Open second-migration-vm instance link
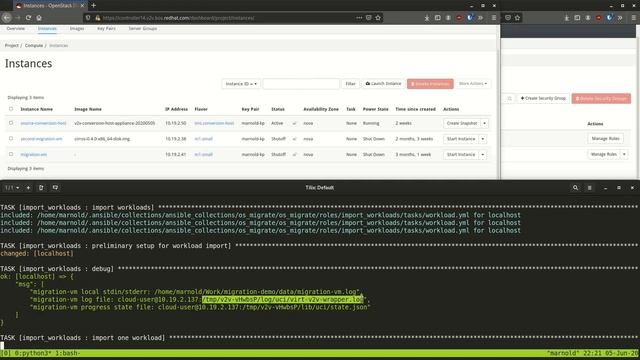Viewport: 640px width, 360px height. click(x=42, y=139)
